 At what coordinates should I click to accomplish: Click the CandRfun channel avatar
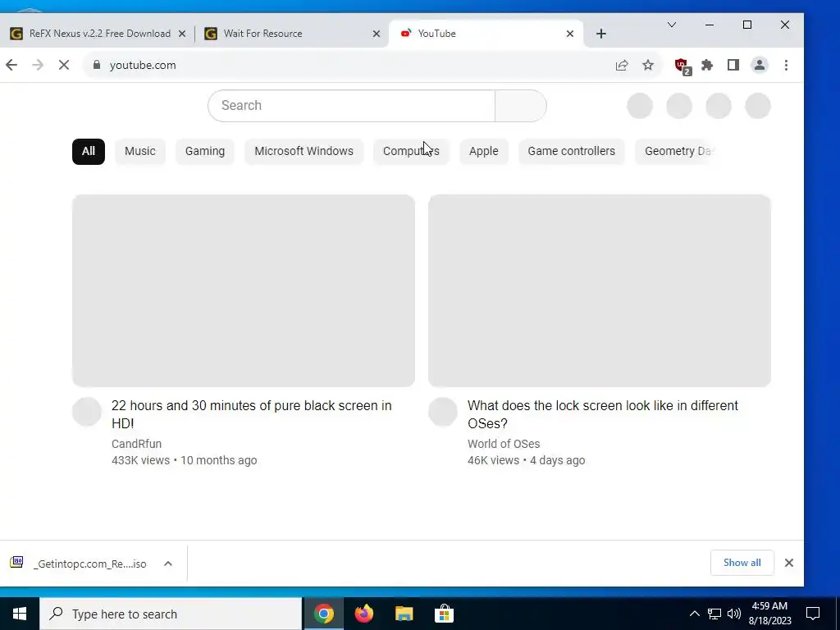tap(87, 412)
